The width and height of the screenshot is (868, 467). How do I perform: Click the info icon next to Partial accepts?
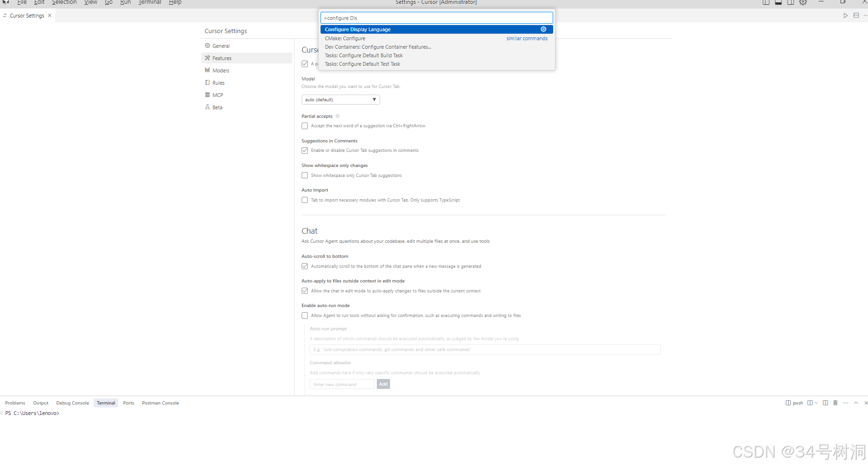(x=338, y=116)
